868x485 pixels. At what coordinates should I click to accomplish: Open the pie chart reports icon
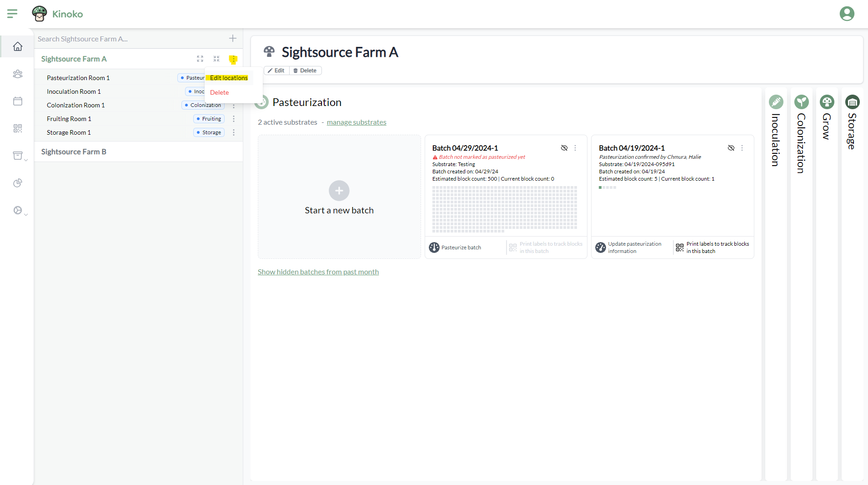click(18, 183)
